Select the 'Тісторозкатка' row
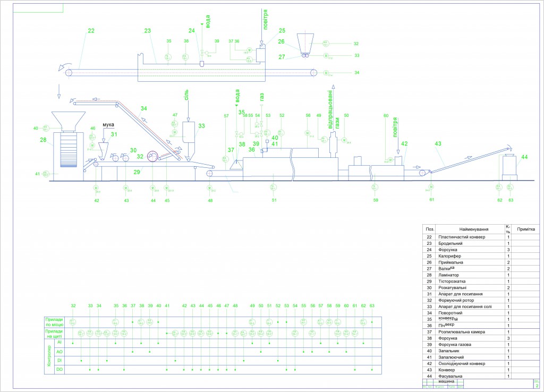This screenshot has height=392, width=544. point(480,282)
